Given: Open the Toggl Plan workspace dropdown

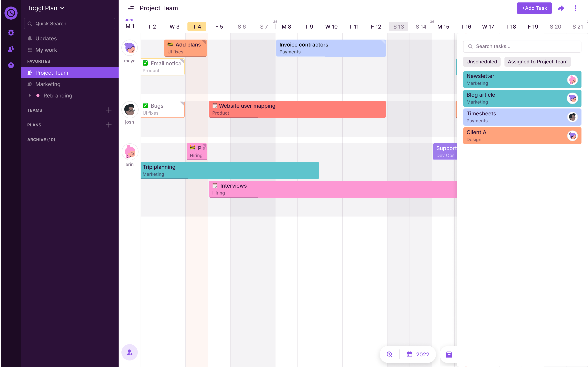Looking at the screenshot, I should [x=46, y=8].
